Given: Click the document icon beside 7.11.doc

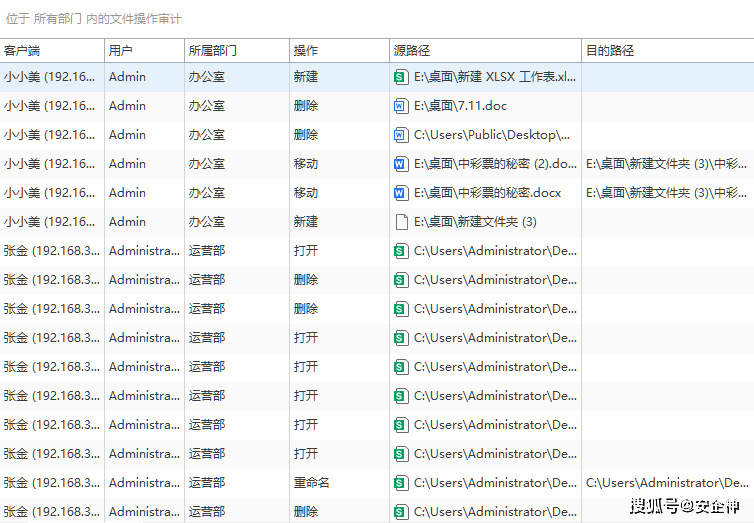Looking at the screenshot, I should (x=401, y=105).
